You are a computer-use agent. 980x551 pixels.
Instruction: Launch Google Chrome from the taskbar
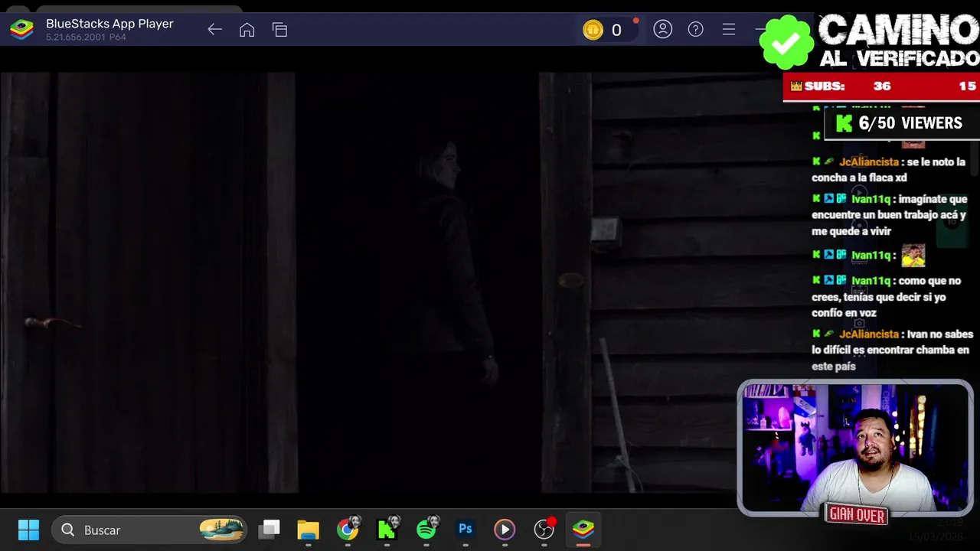pos(348,529)
